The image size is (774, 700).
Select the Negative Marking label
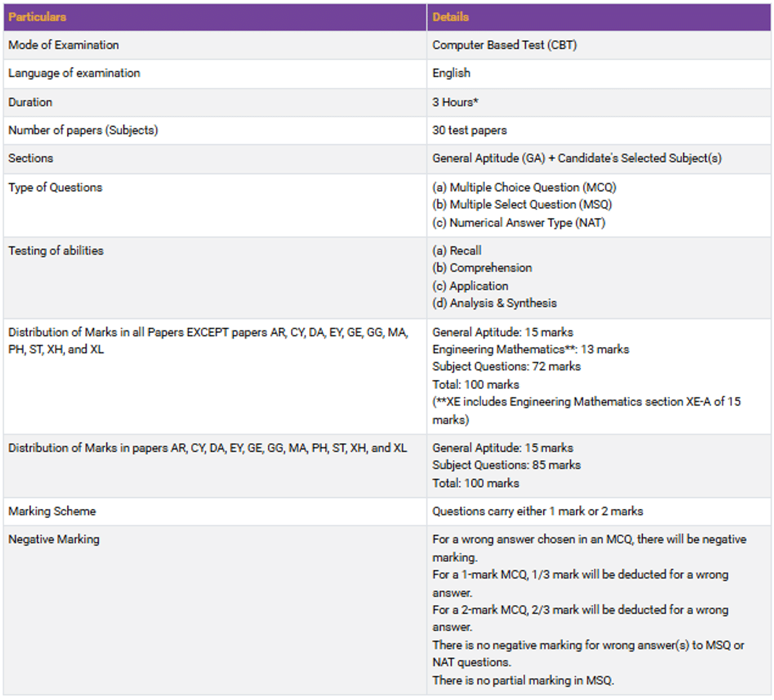tap(54, 539)
